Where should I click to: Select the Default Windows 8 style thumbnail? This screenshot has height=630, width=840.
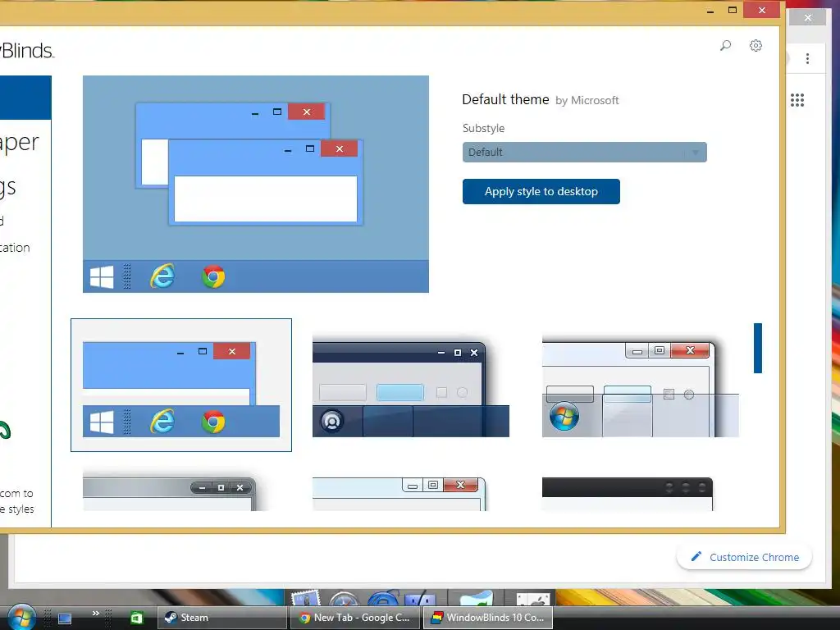pos(181,386)
